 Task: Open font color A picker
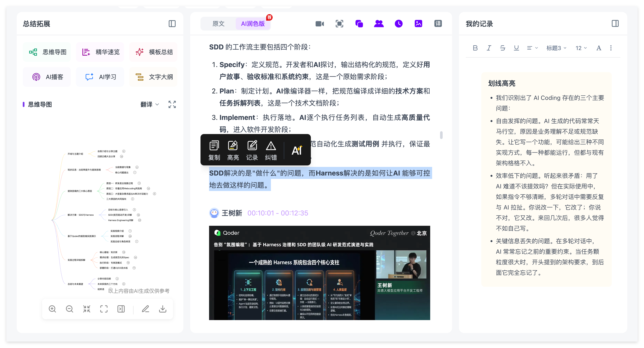(x=598, y=48)
